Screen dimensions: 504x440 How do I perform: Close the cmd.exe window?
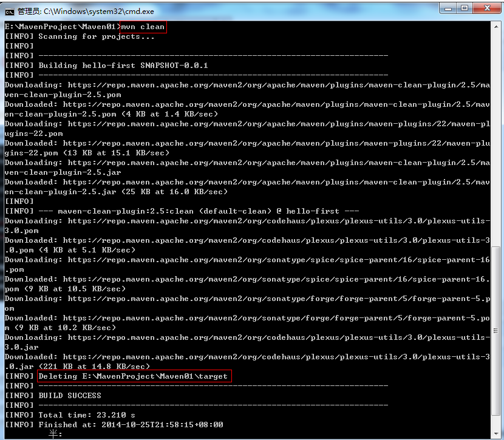click(x=486, y=8)
